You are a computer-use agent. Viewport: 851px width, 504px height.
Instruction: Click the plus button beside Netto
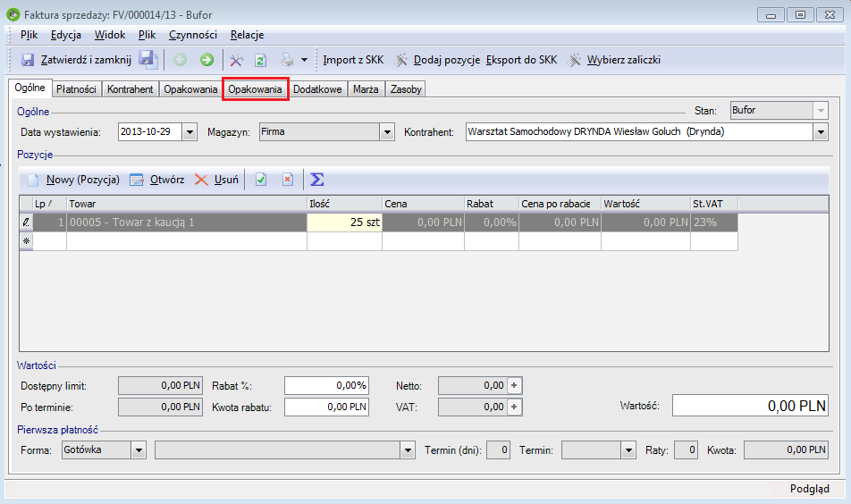[514, 386]
